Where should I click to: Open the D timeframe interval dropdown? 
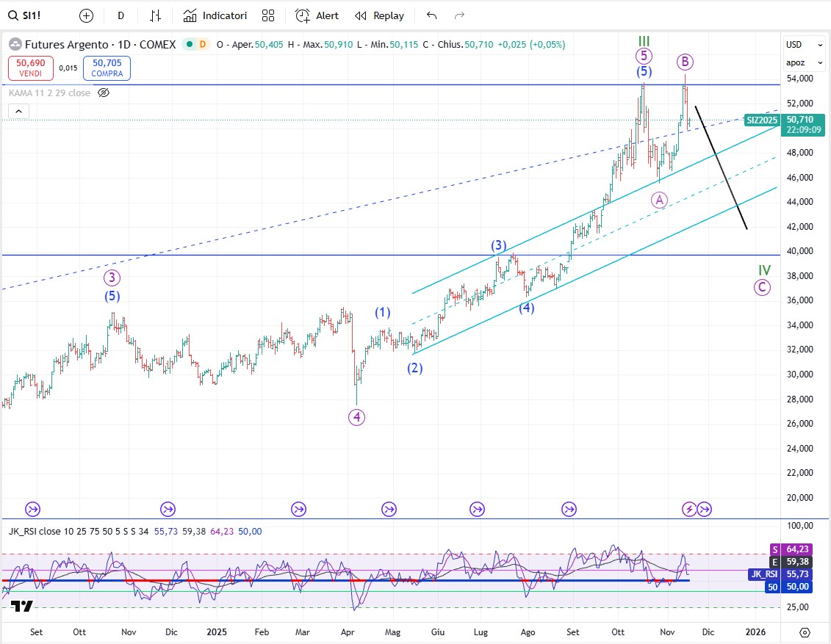(120, 15)
